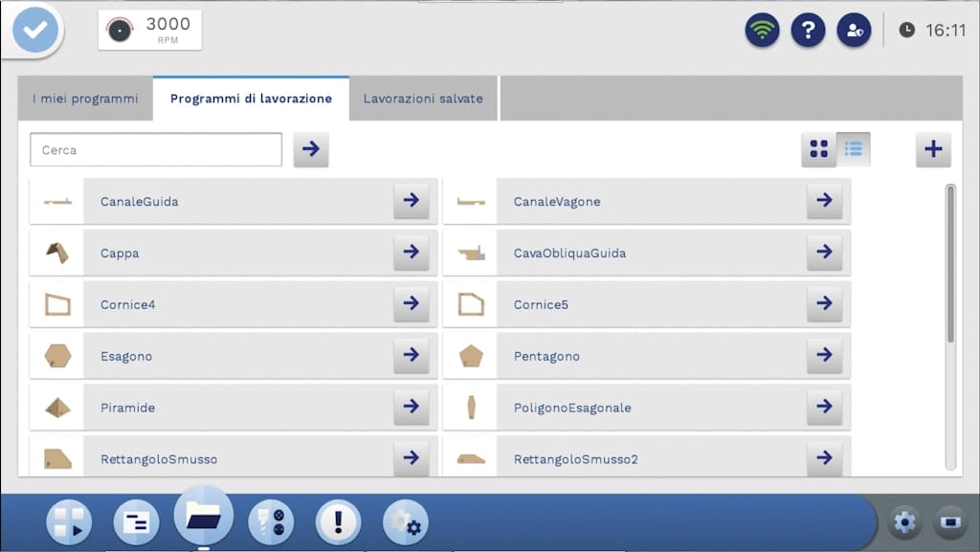This screenshot has width=980, height=552.
Task: Click the 3000 RPM spindle speed indicator
Action: tap(150, 30)
